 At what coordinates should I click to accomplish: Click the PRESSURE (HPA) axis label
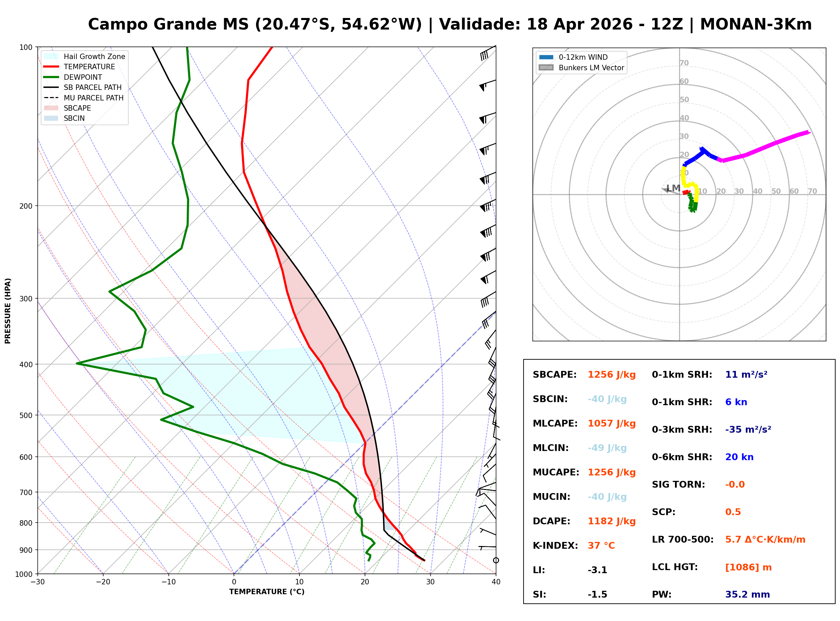click(8, 311)
